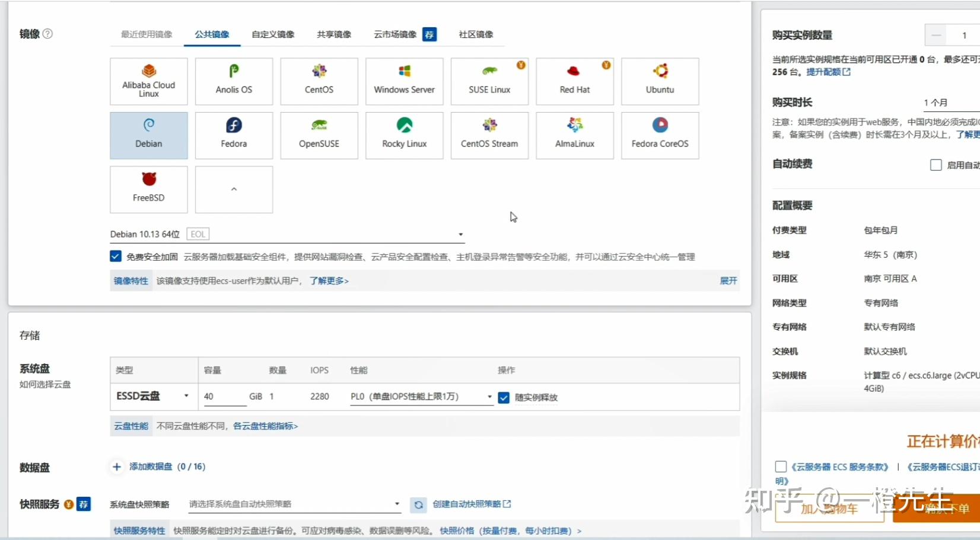Open the 《云服务器 ECS 服务条款》 link
Viewport: 980px width, 540px height.
(840, 467)
